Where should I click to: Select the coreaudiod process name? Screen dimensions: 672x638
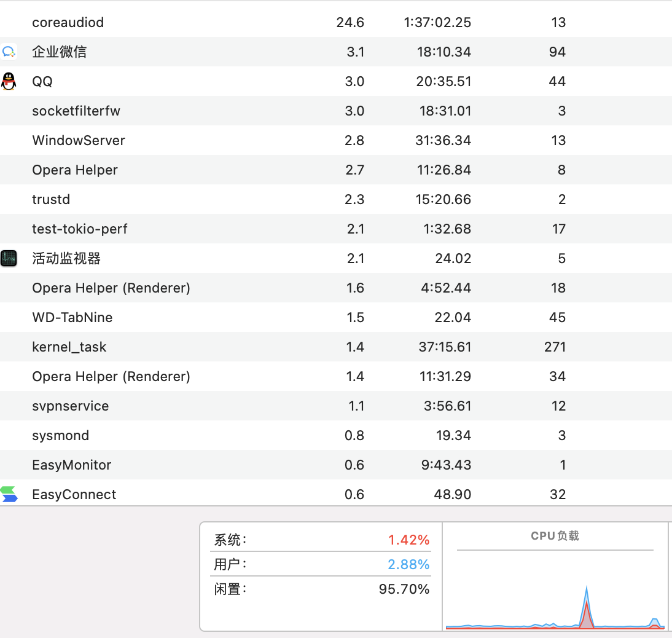click(x=68, y=22)
